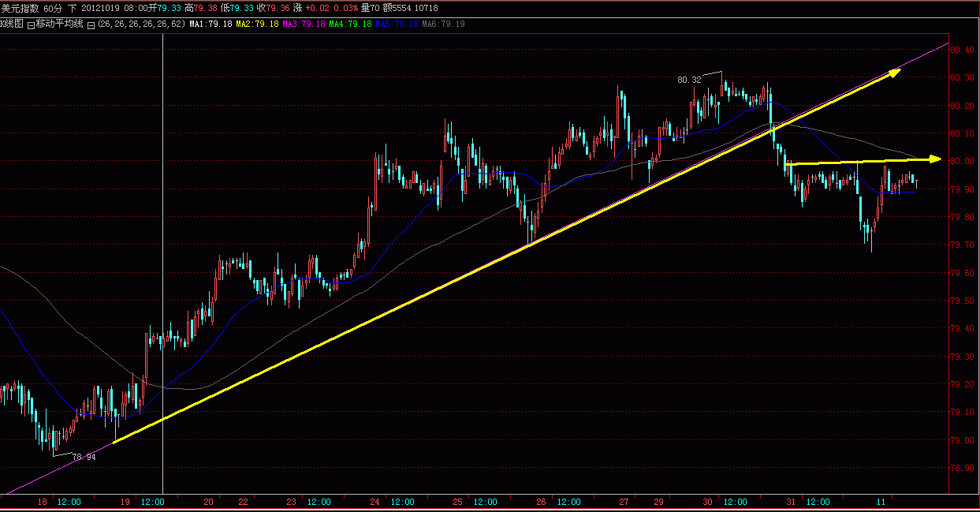Collapse the box before (26,26,26,26,26,62) parameters
The height and width of the screenshot is (512, 980).
91,25
